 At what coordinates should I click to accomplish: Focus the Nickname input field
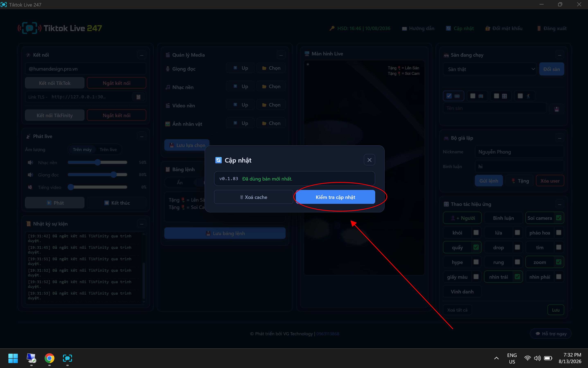click(519, 152)
